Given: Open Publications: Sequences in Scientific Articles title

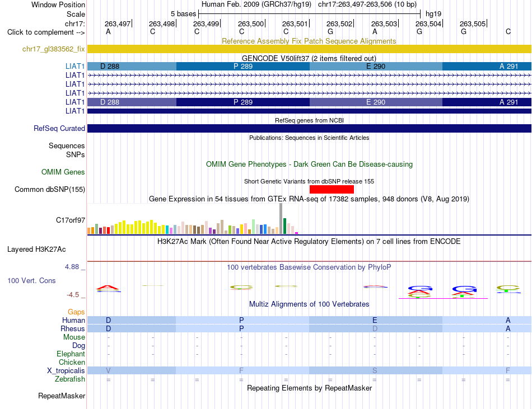Looking at the screenshot, I should point(309,138).
